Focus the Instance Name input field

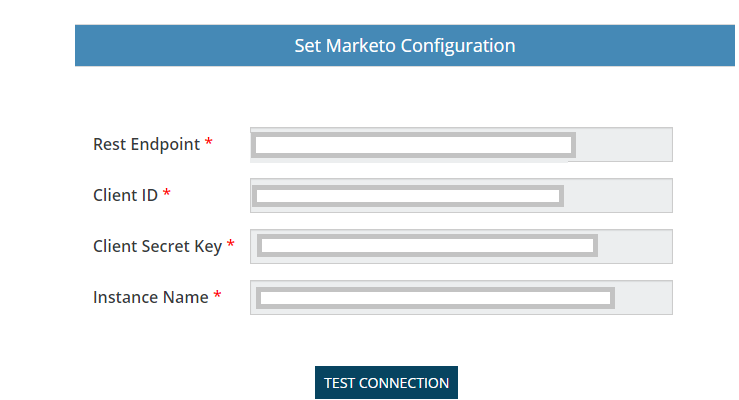[461, 297]
